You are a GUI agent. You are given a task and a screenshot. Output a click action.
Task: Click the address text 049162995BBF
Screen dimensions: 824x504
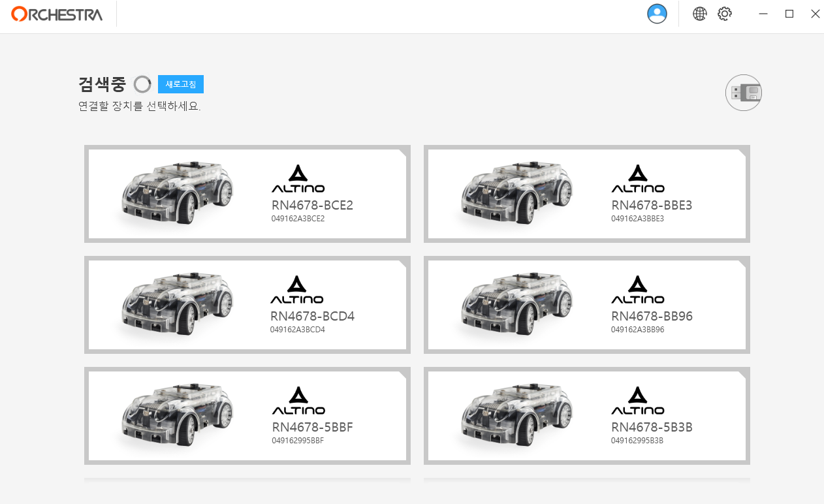pyautogui.click(x=298, y=441)
